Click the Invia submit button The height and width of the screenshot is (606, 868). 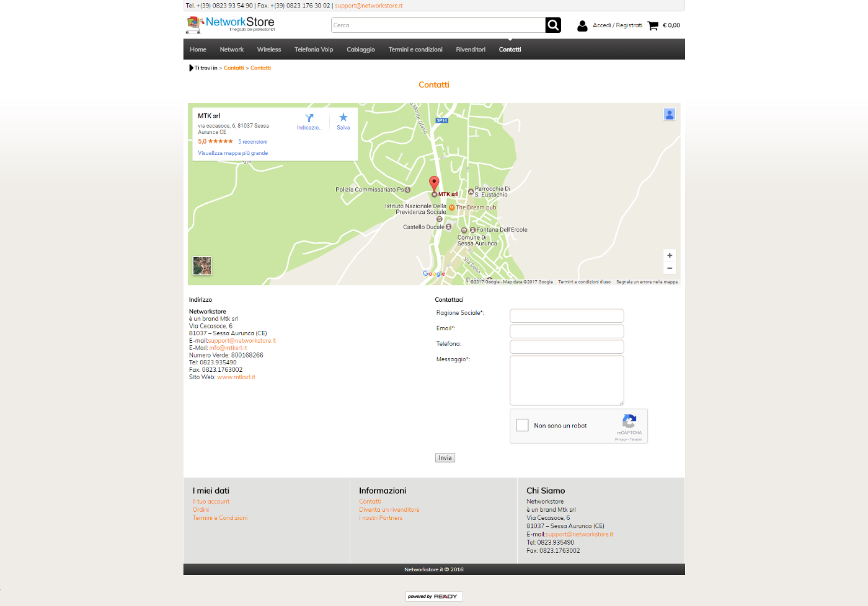(x=445, y=458)
